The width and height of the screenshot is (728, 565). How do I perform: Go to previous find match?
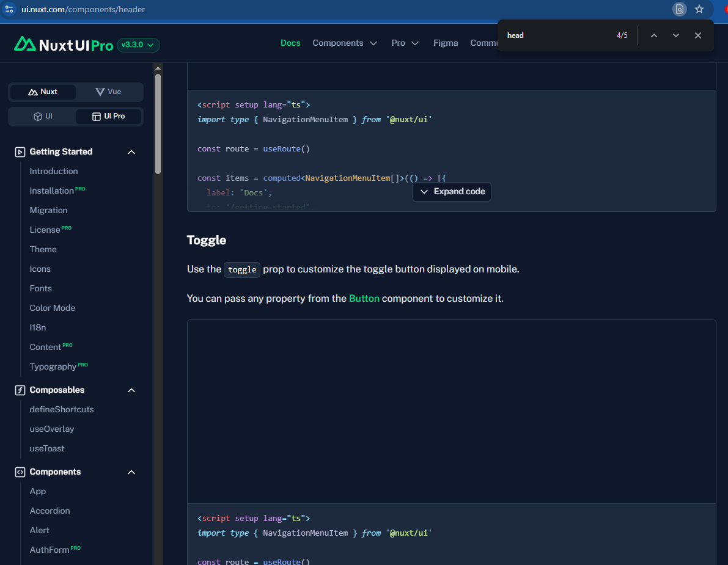click(653, 35)
